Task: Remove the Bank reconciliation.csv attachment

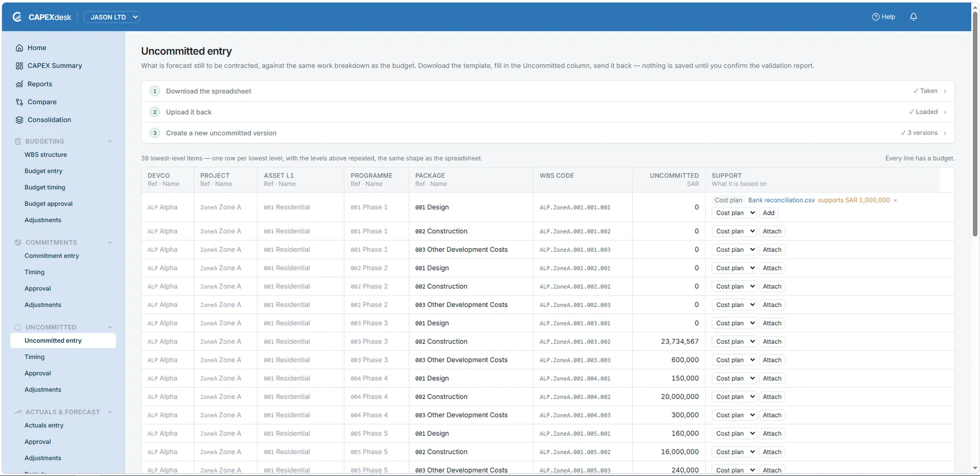Action: coord(895,201)
